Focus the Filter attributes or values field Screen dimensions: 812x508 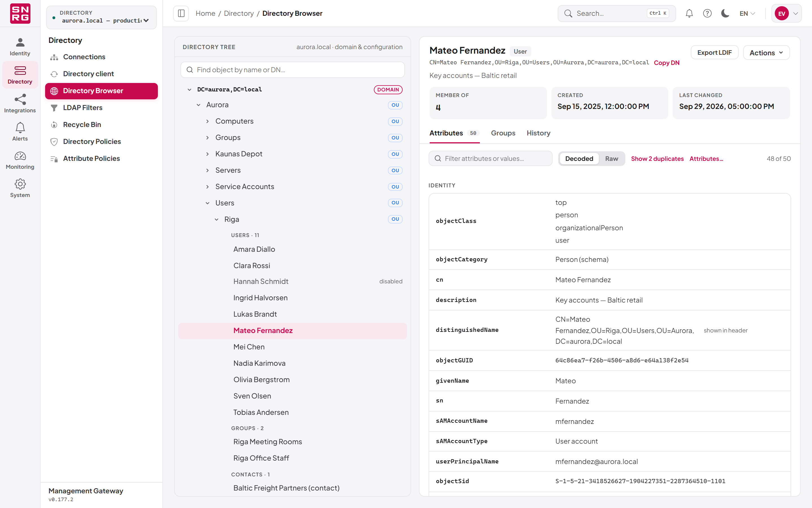point(490,159)
